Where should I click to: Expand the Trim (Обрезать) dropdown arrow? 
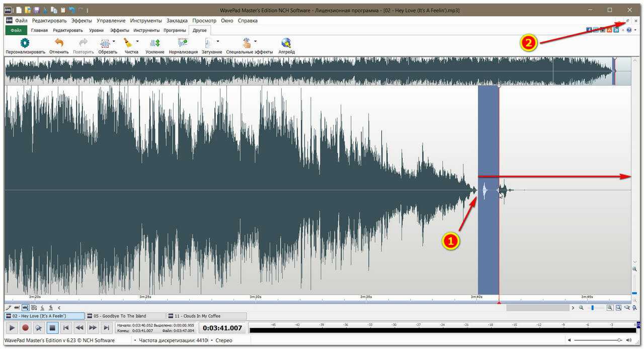114,41
